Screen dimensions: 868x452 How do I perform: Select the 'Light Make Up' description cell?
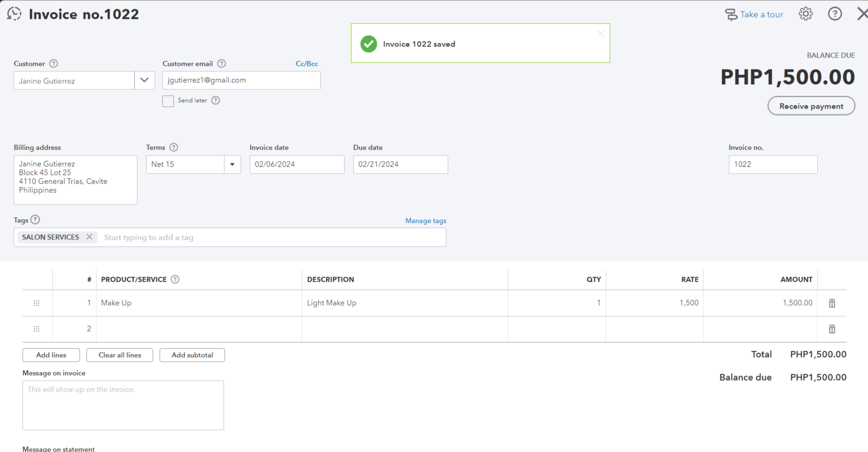point(405,303)
